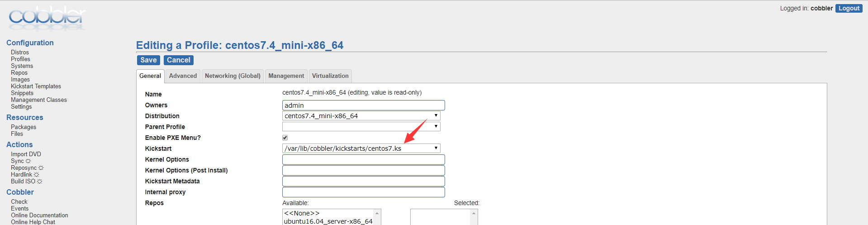Screen dimensions: 868x225
Task: Open Systems in the sidebar
Action: (x=22, y=66)
